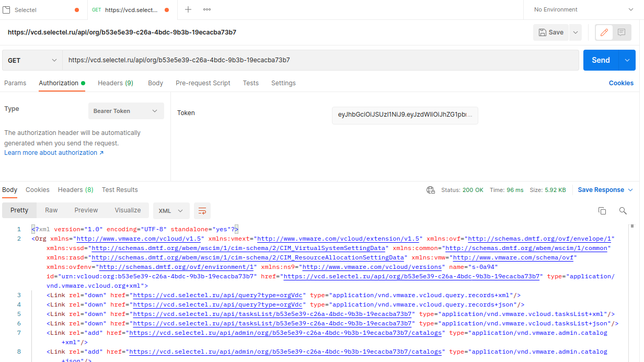Click line number 2 in response gutter
Screen dimensions: 644x362
tap(19, 239)
